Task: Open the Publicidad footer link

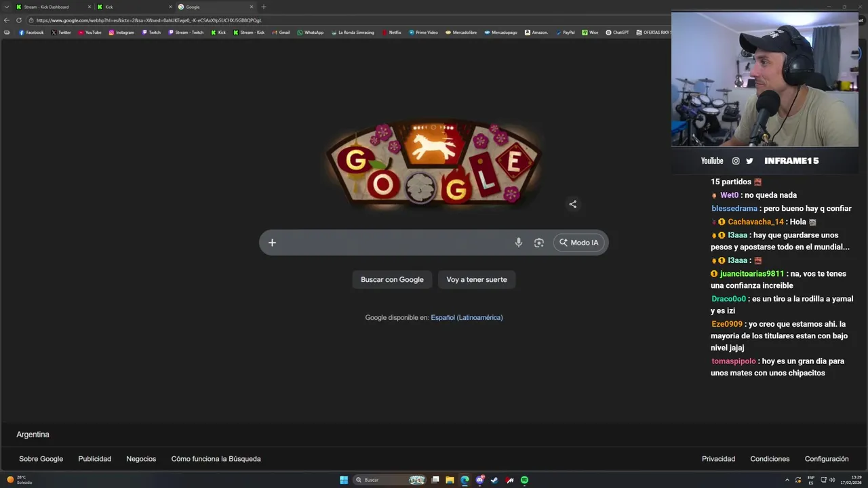Action: [x=94, y=459]
